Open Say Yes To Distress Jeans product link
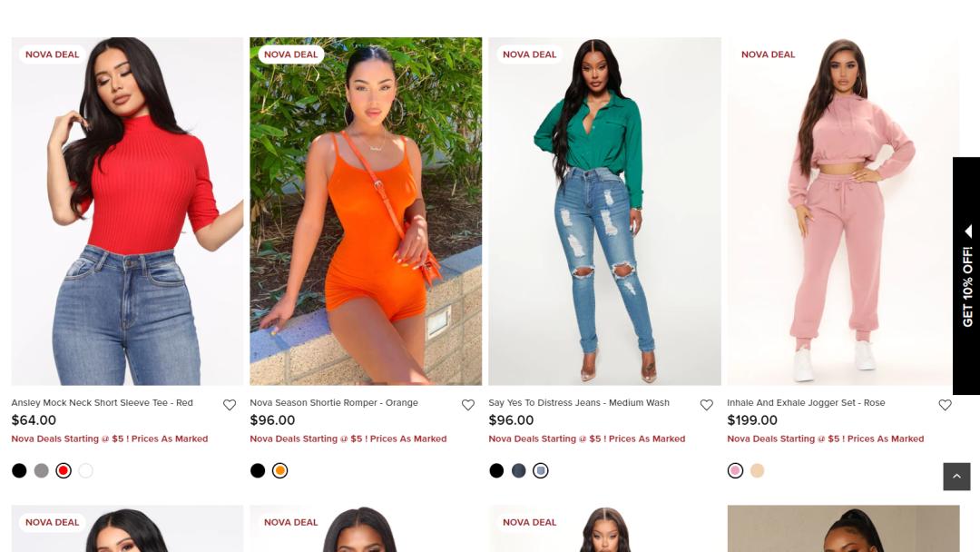Image resolution: width=980 pixels, height=552 pixels. coord(579,402)
